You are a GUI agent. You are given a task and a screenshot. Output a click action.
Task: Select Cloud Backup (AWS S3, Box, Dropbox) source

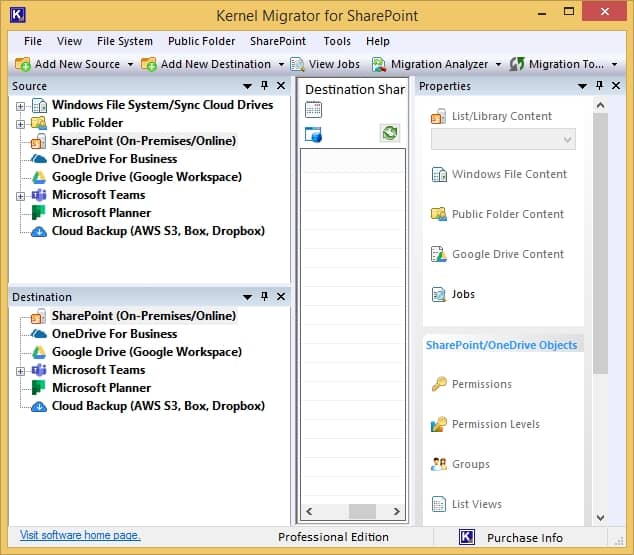158,231
